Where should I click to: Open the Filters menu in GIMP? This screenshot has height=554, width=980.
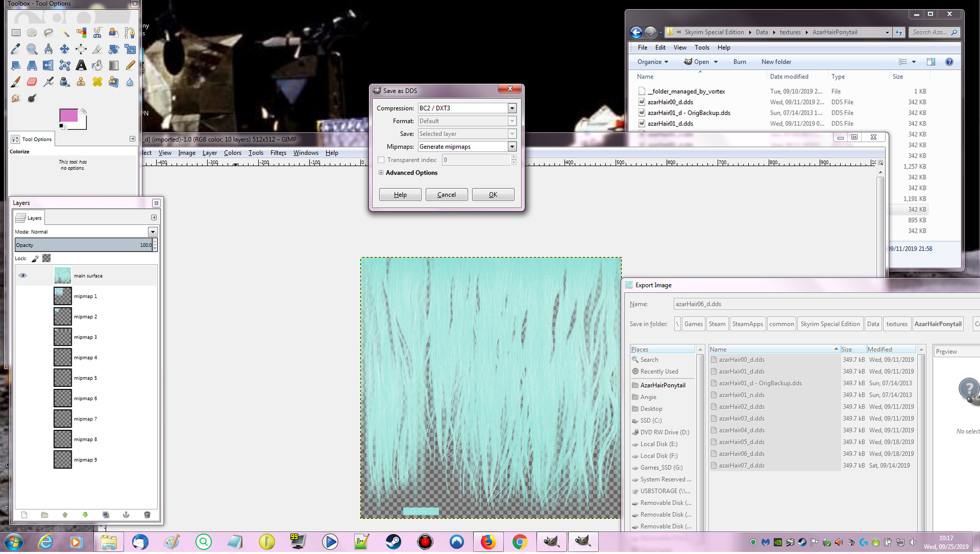(278, 153)
